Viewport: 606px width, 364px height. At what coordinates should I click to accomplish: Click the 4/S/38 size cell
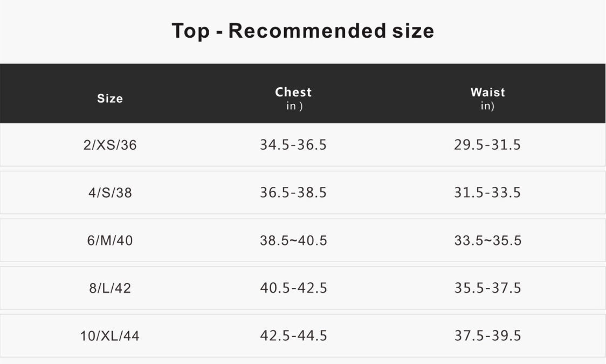(110, 193)
